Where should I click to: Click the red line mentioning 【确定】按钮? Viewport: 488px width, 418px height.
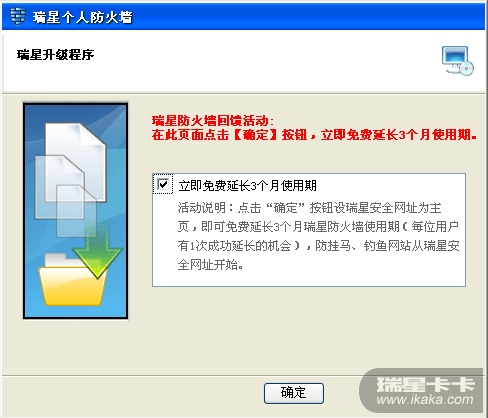point(314,135)
